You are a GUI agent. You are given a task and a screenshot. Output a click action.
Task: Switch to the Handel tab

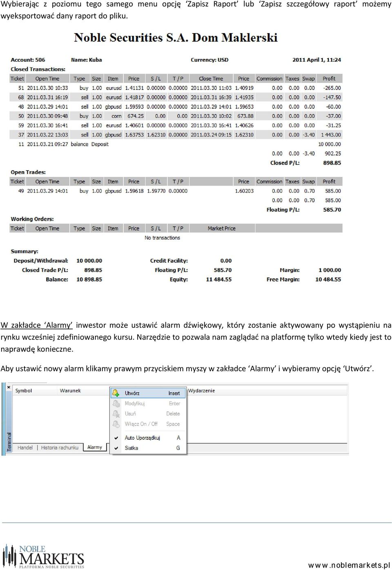25,447
